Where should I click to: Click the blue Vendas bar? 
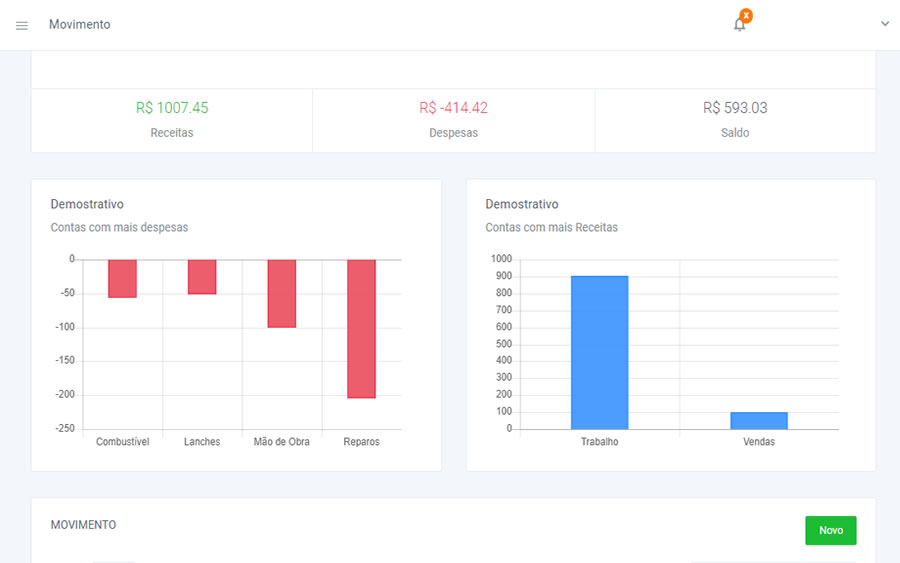coord(758,421)
